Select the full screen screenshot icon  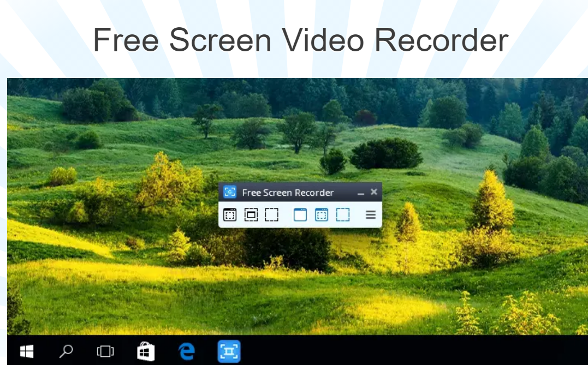tap(230, 215)
